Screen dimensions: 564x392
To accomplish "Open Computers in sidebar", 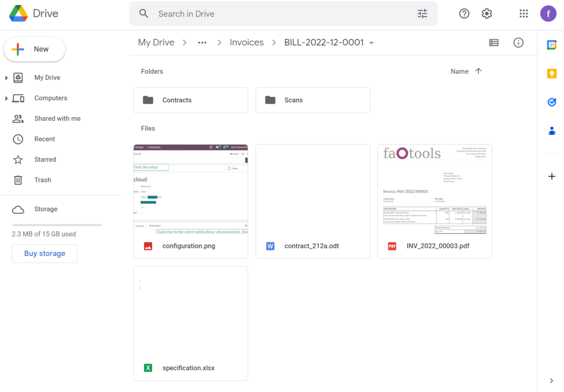I will pos(51,98).
